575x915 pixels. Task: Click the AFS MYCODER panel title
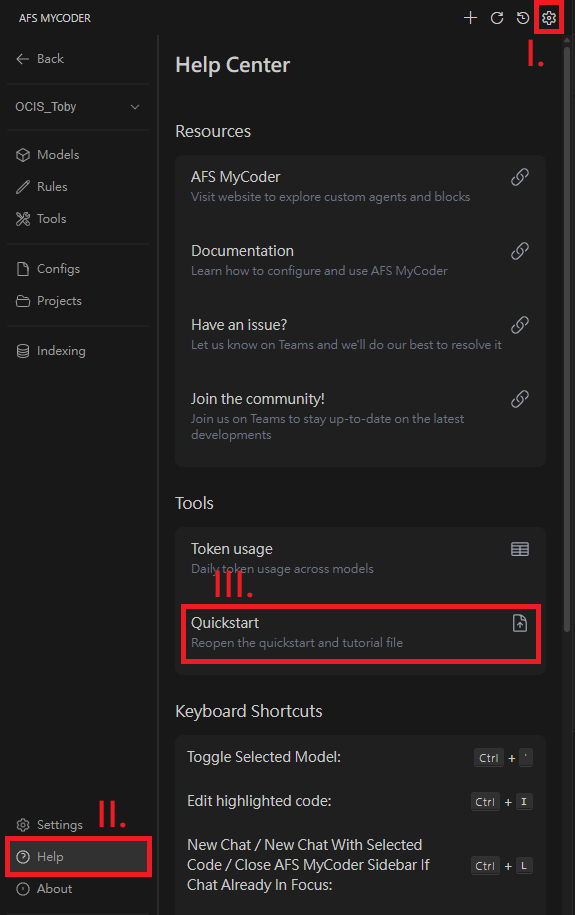click(55, 18)
